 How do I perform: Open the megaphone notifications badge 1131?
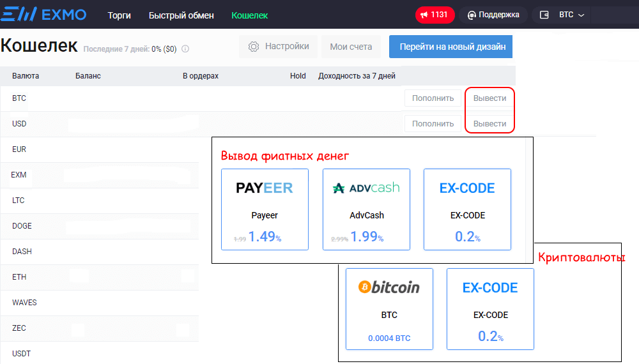[435, 15]
